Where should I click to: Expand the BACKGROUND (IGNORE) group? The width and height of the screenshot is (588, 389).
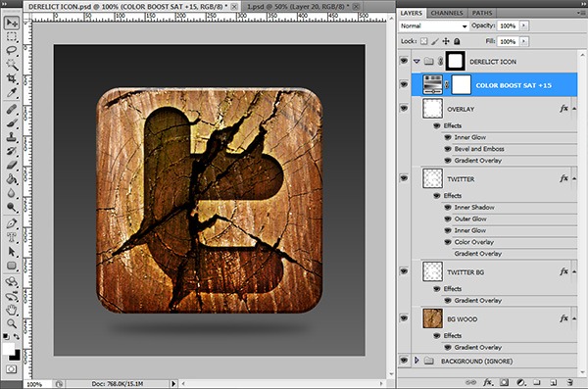pyautogui.click(x=416, y=361)
